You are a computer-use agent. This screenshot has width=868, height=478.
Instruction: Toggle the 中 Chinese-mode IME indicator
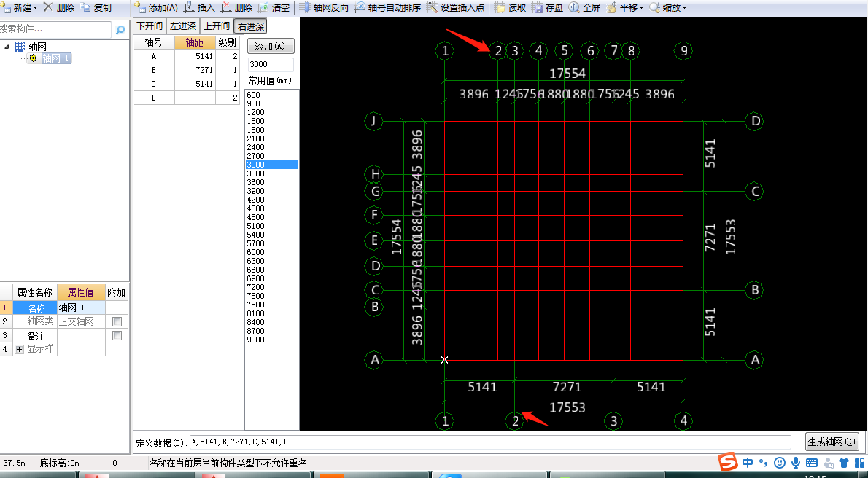point(748,463)
